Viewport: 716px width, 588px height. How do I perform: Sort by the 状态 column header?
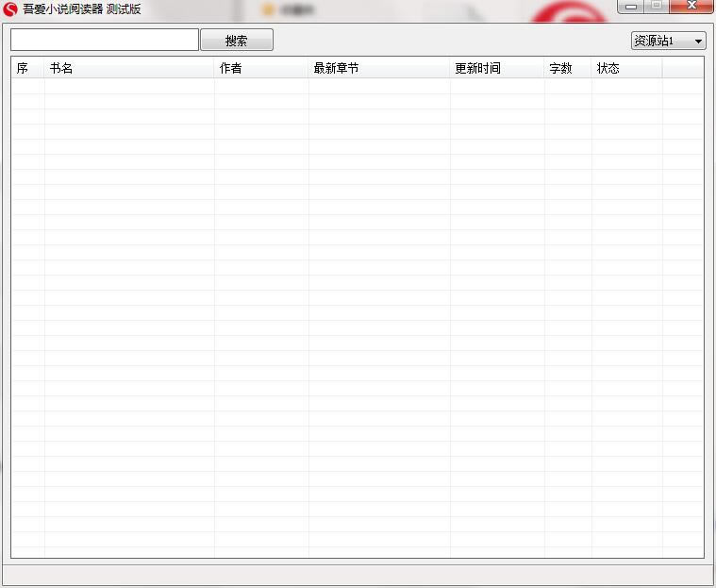626,68
